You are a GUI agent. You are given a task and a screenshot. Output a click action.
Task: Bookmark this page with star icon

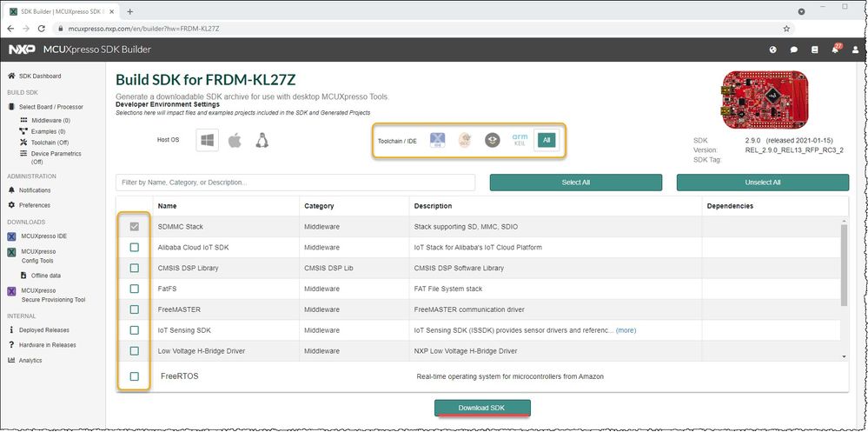point(786,28)
